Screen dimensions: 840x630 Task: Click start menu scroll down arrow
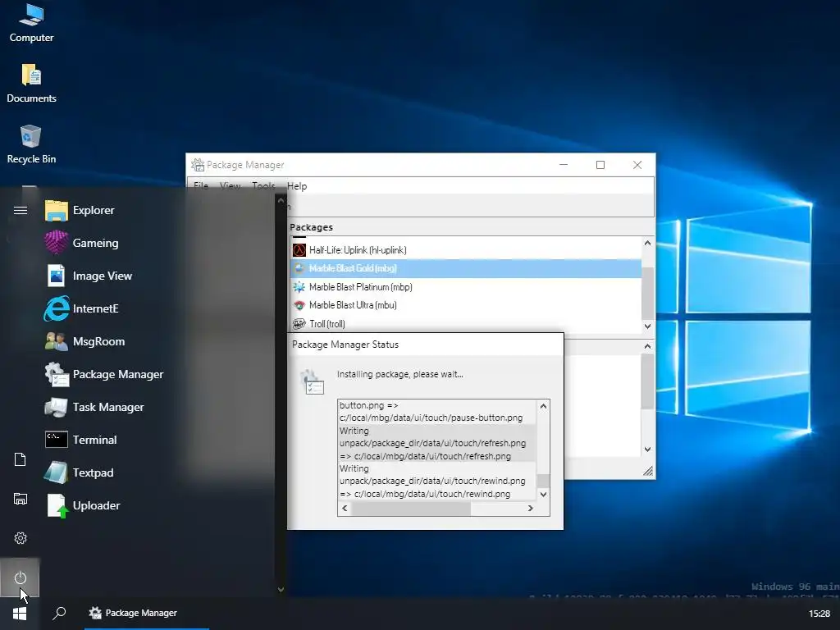pos(281,589)
